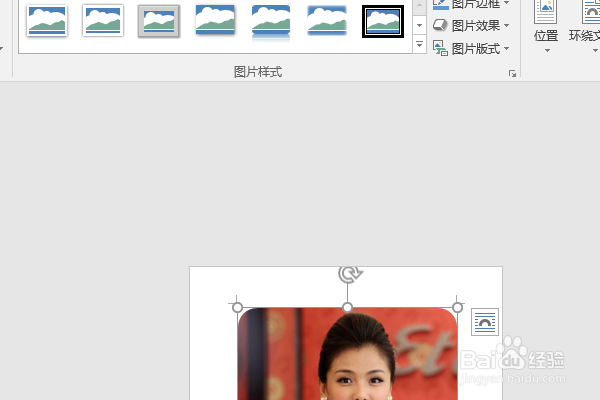The width and height of the screenshot is (600, 400).
Task: Show the next row of picture styles
Action: tap(420, 25)
